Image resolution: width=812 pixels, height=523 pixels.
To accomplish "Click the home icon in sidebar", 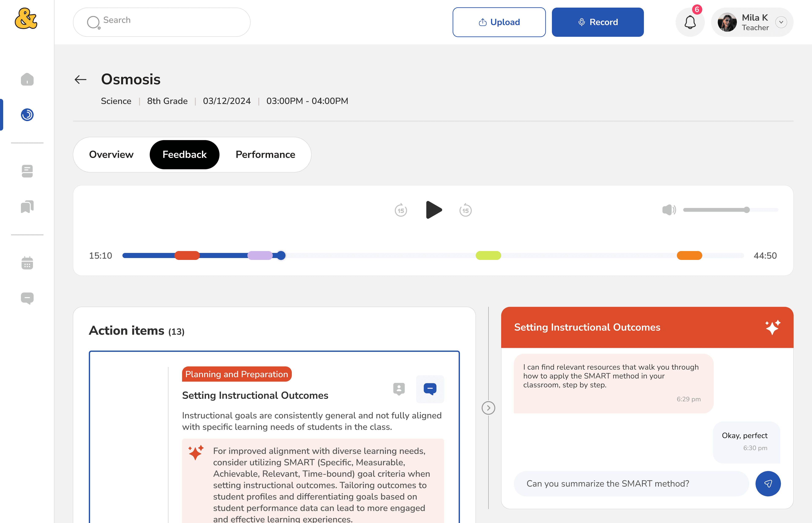I will 27,79.
